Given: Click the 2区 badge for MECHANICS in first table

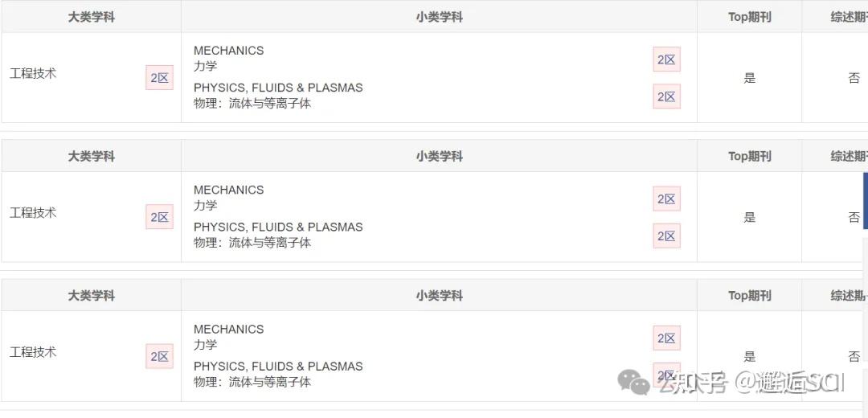Looking at the screenshot, I should coord(666,59).
